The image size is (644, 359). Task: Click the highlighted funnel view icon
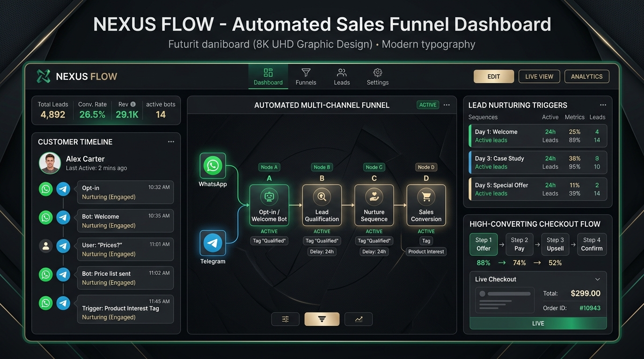coord(322,319)
